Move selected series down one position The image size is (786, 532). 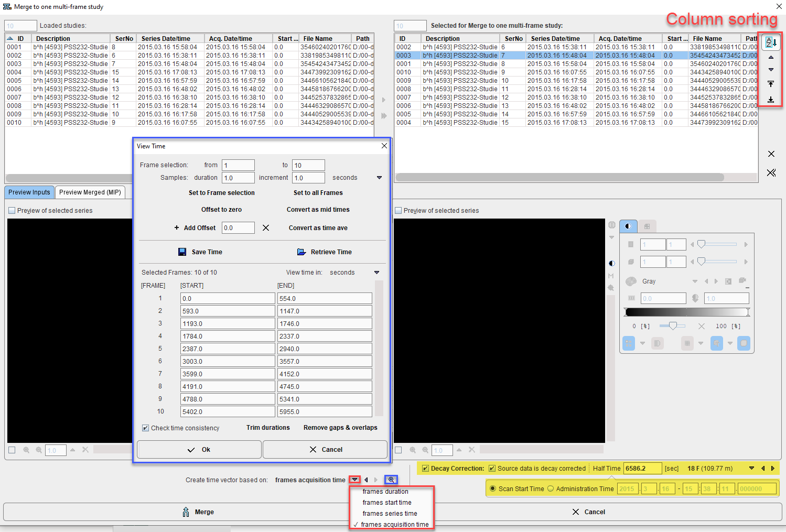coord(771,70)
